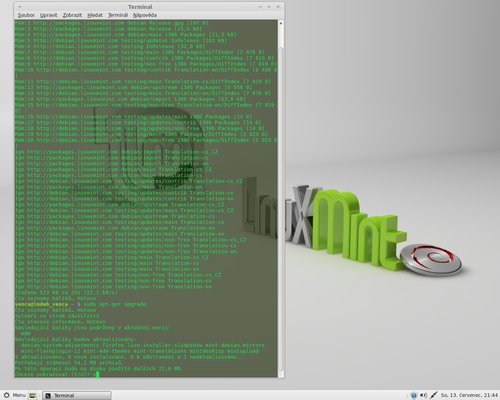Open the Terminál menu
The width and height of the screenshot is (500, 400).
point(118,15)
